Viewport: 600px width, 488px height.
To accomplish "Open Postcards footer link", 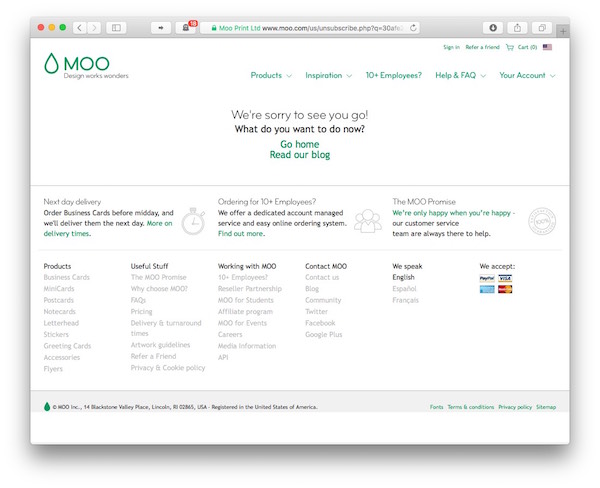I will (x=59, y=300).
